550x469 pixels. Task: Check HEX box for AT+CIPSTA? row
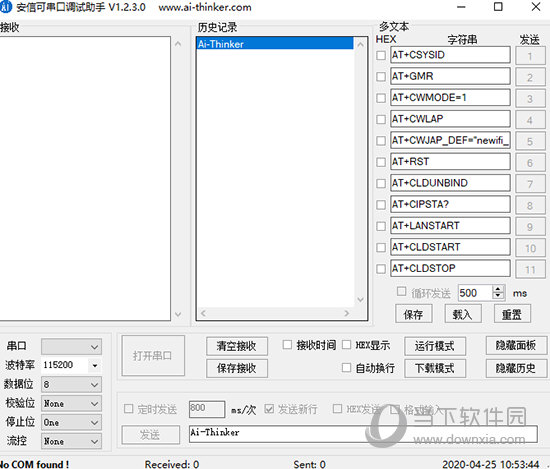[x=381, y=205]
